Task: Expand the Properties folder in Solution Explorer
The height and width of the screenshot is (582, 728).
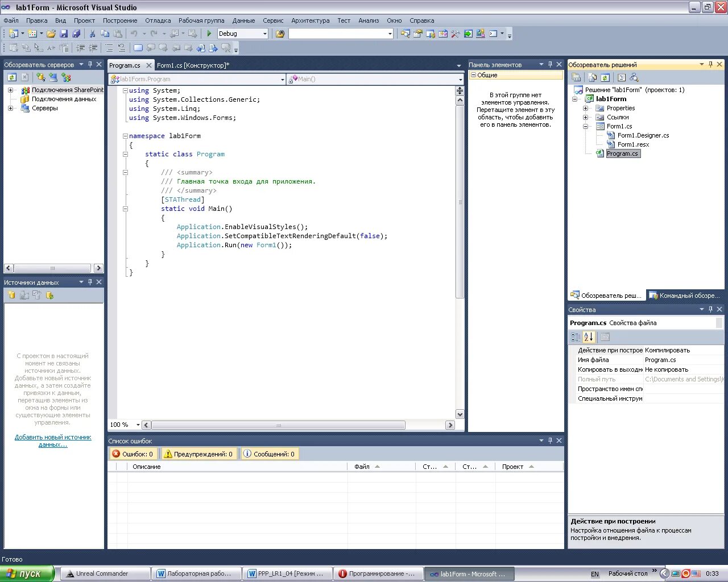Action: click(585, 108)
